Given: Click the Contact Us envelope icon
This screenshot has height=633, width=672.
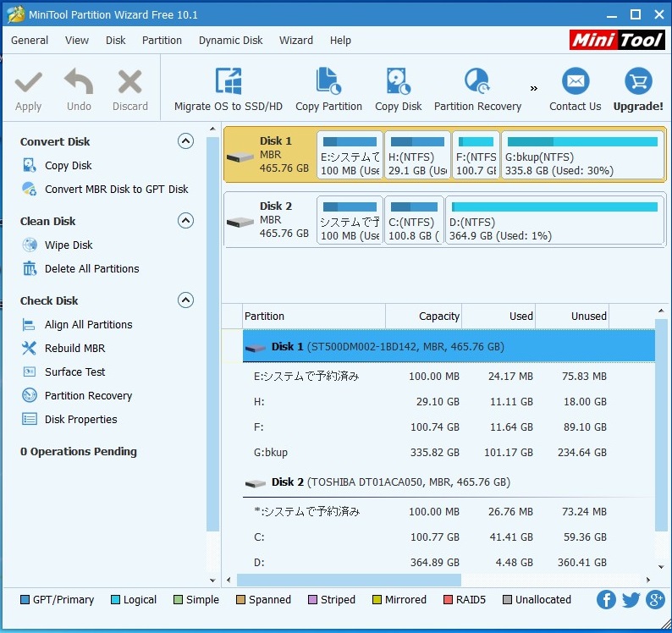Looking at the screenshot, I should click(576, 81).
